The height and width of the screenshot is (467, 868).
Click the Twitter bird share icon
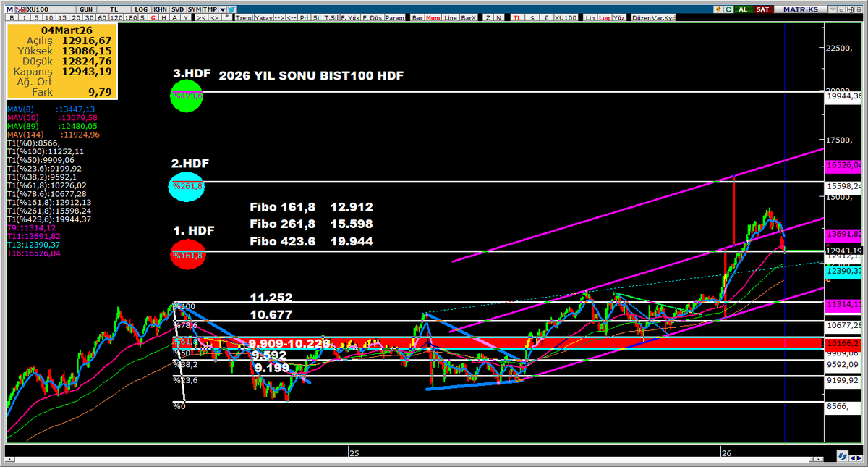click(231, 9)
